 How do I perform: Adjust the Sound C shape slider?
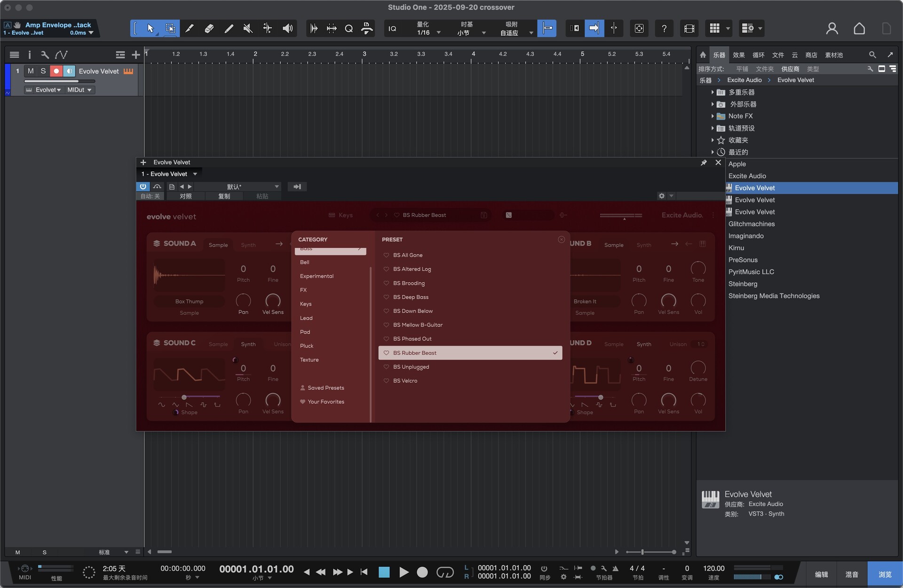pyautogui.click(x=184, y=397)
